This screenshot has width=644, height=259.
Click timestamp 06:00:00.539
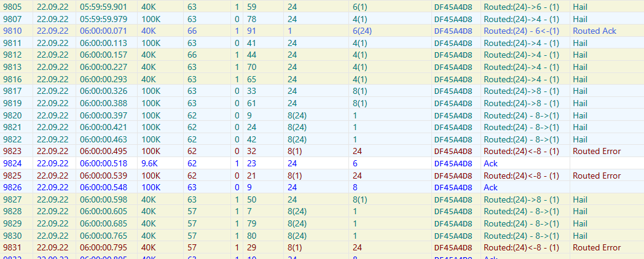pyautogui.click(x=103, y=176)
